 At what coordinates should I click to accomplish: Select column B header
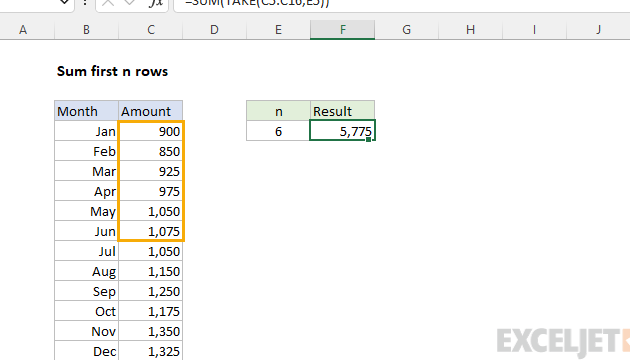pyautogui.click(x=86, y=30)
